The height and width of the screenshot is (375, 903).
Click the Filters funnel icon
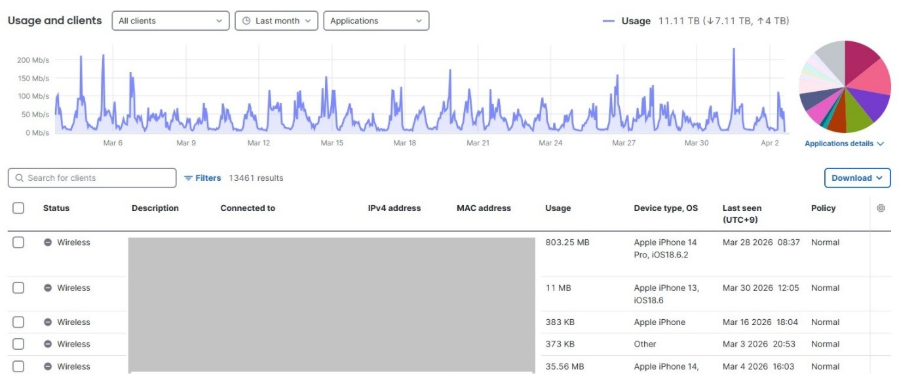tap(188, 178)
